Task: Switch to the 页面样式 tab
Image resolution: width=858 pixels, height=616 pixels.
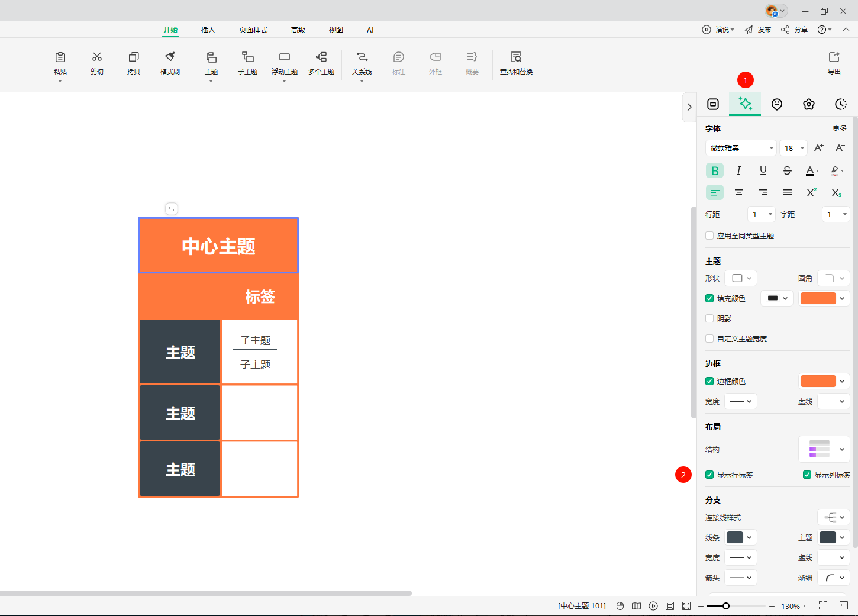Action: (253, 30)
